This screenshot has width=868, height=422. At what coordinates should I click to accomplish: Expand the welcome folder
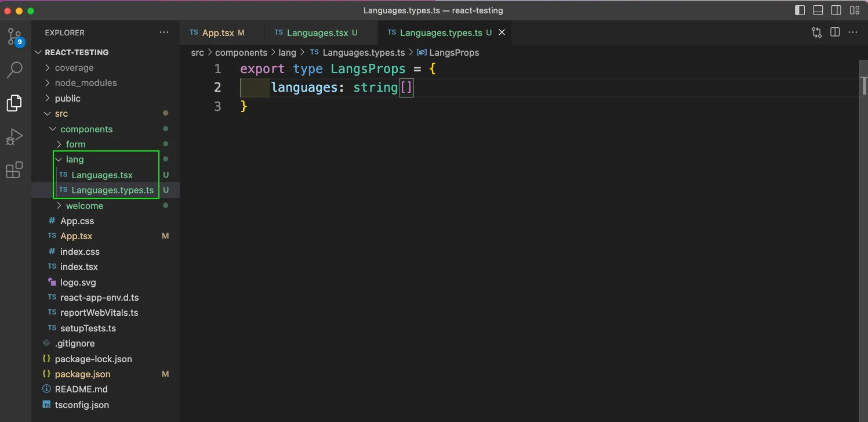tap(106, 206)
